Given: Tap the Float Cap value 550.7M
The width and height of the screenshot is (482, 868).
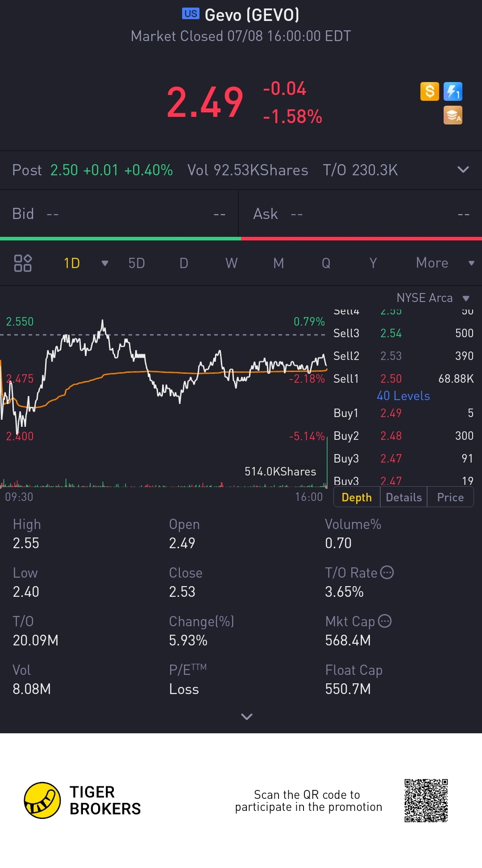Looking at the screenshot, I should [x=348, y=689].
